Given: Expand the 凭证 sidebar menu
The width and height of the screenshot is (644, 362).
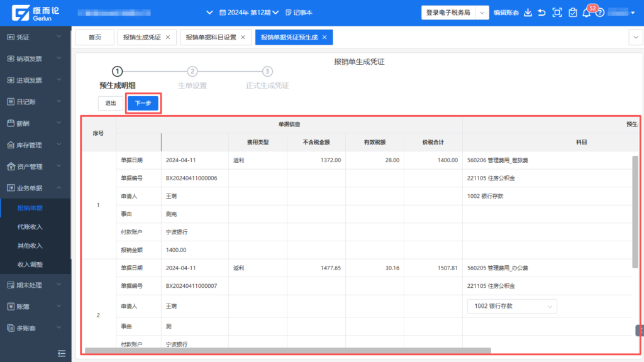Looking at the screenshot, I should tap(35, 37).
